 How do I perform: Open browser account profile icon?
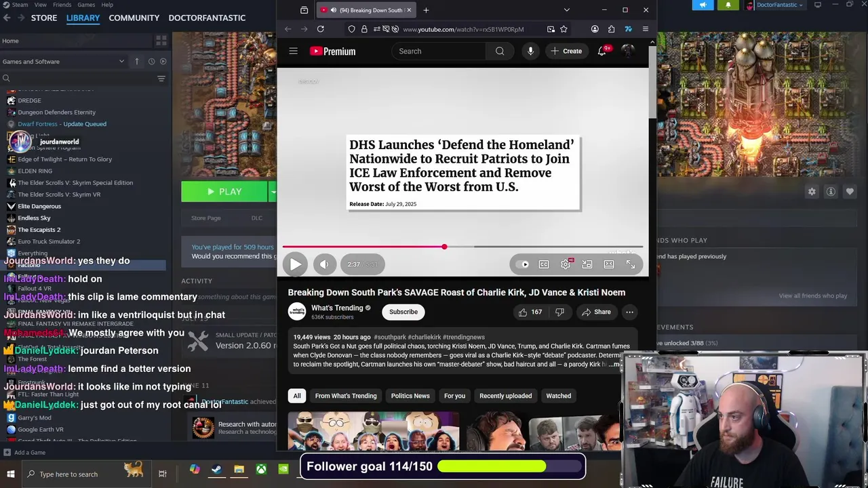(x=595, y=29)
